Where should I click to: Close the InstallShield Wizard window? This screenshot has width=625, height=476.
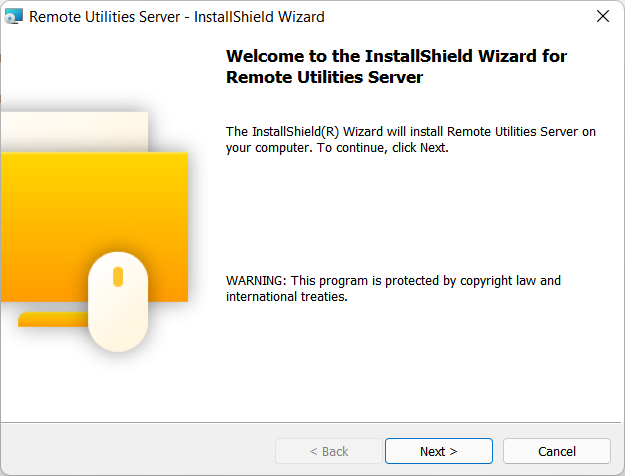[602, 17]
